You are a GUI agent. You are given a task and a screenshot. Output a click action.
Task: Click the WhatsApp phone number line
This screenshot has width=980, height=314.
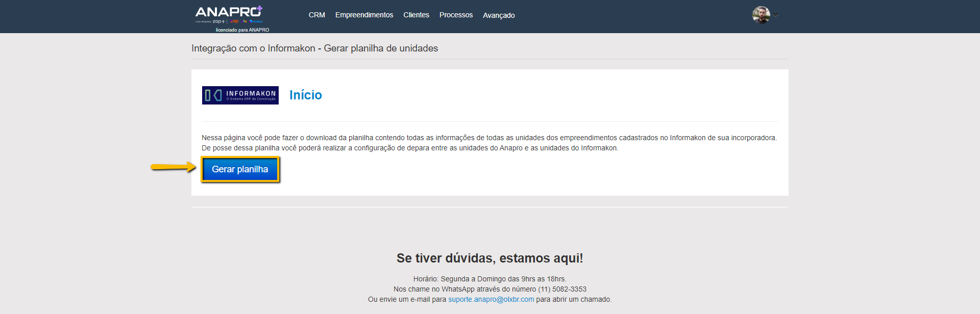(x=489, y=289)
